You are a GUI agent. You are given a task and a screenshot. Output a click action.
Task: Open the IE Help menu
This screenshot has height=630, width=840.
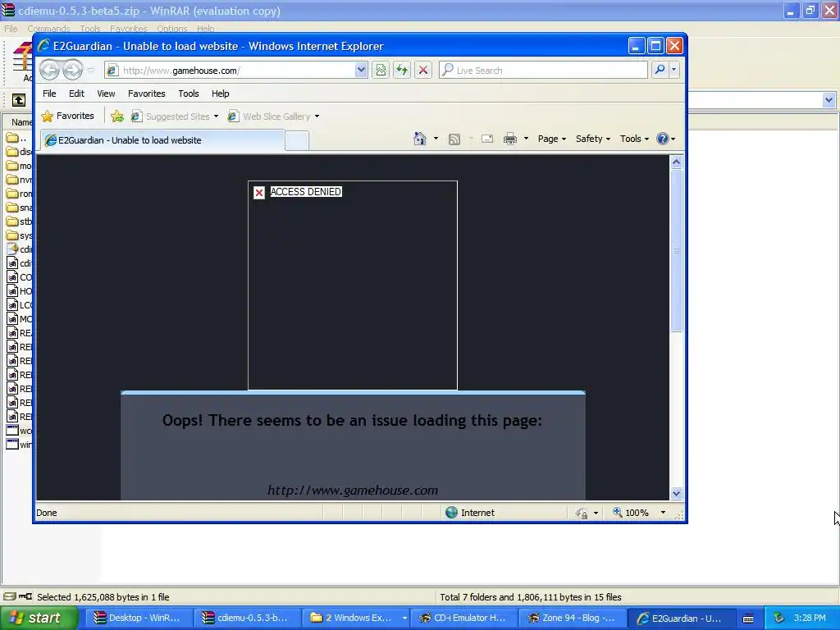[x=220, y=94]
